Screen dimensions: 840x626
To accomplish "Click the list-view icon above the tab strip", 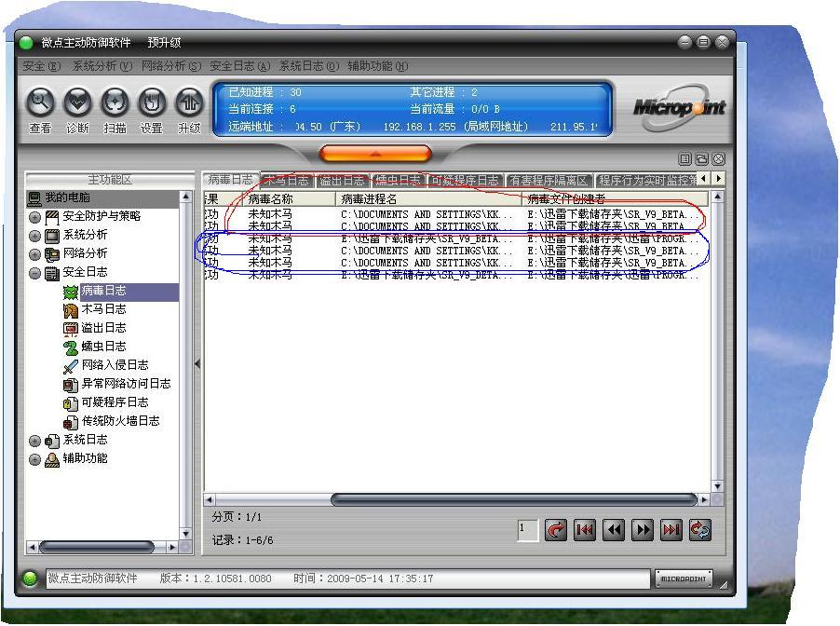I will (685, 159).
